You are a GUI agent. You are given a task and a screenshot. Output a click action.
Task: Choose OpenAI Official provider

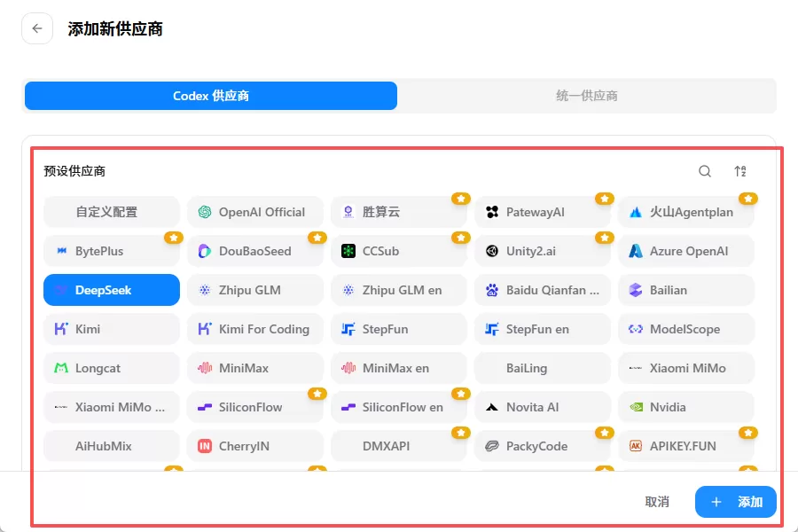255,212
